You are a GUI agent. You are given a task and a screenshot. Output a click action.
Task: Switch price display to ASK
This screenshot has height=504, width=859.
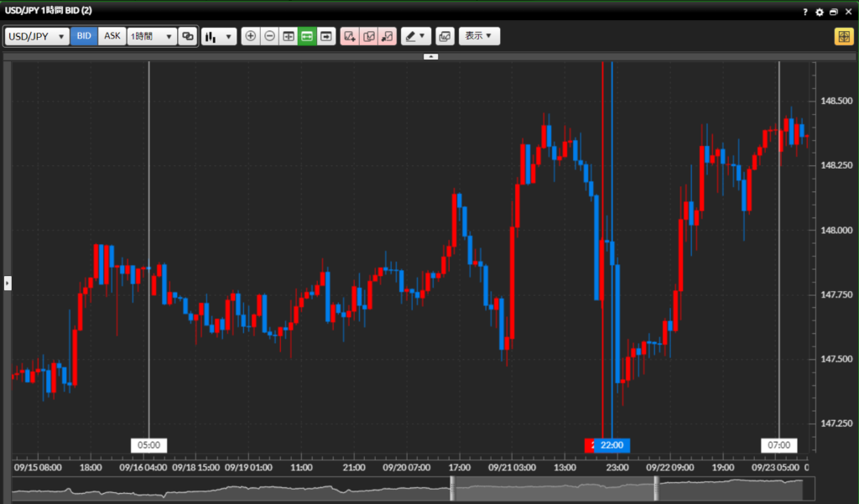[x=112, y=37]
